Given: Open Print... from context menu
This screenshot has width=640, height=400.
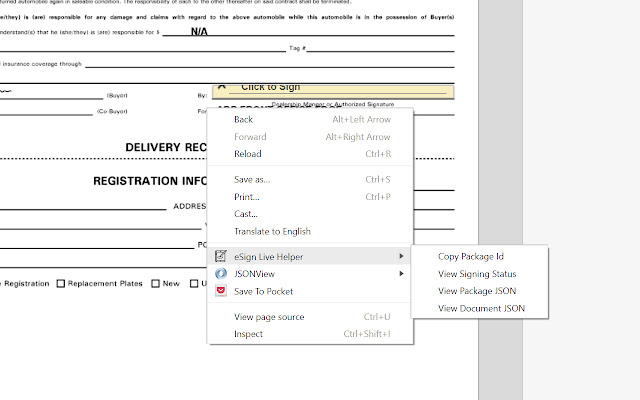Looking at the screenshot, I should (310, 197).
